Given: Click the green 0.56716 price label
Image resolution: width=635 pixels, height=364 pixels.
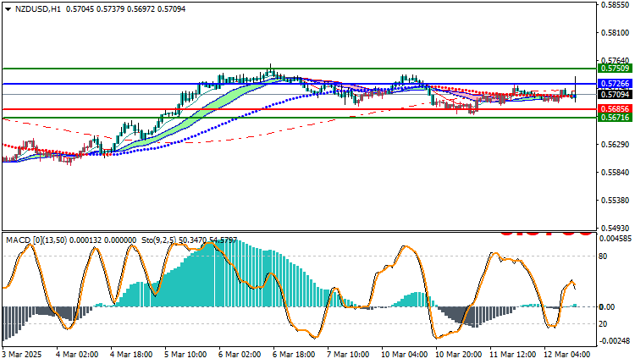Looking at the screenshot, I should pyautogui.click(x=616, y=118).
